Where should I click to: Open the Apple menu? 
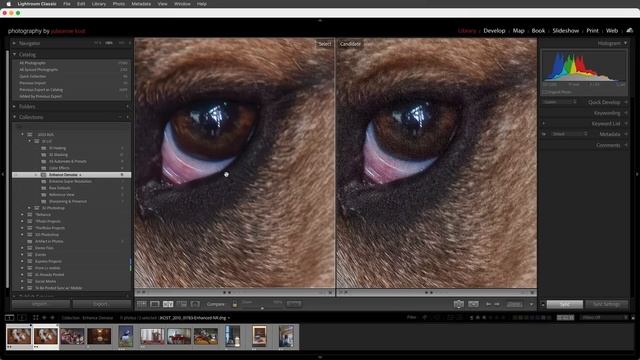(9, 4)
